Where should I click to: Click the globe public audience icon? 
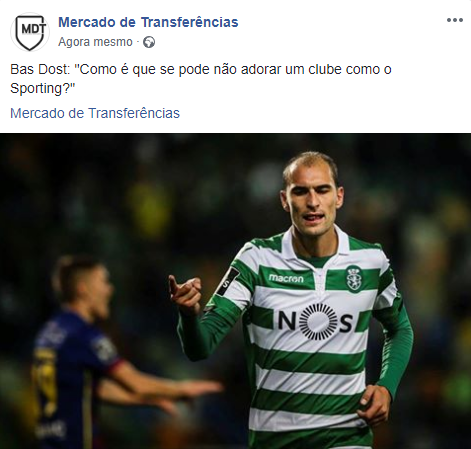pyautogui.click(x=149, y=42)
